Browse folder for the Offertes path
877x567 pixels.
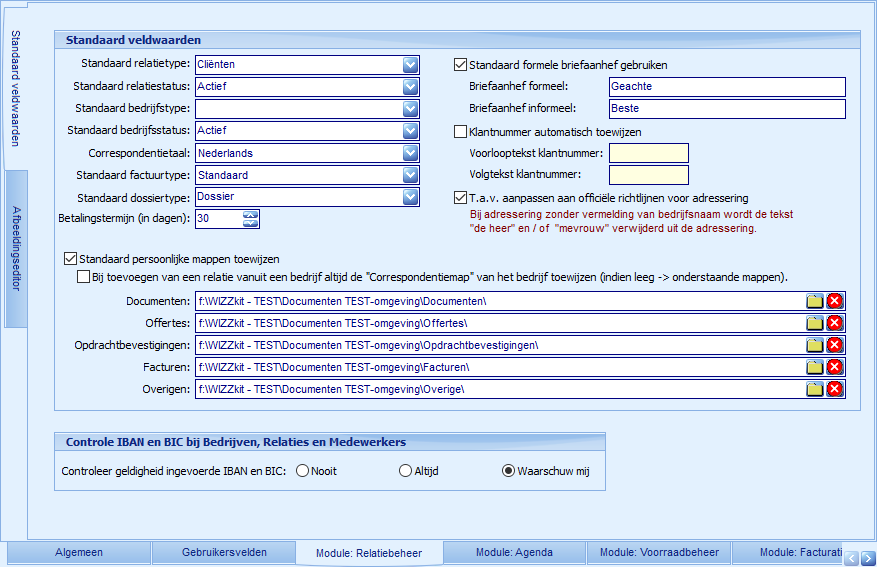point(815,323)
